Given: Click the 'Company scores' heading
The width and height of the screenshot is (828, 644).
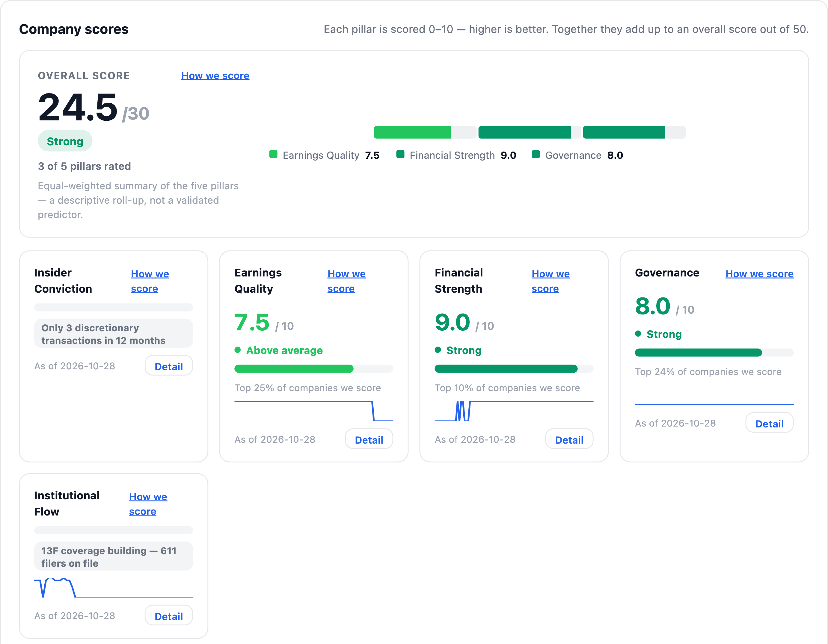Looking at the screenshot, I should [74, 29].
